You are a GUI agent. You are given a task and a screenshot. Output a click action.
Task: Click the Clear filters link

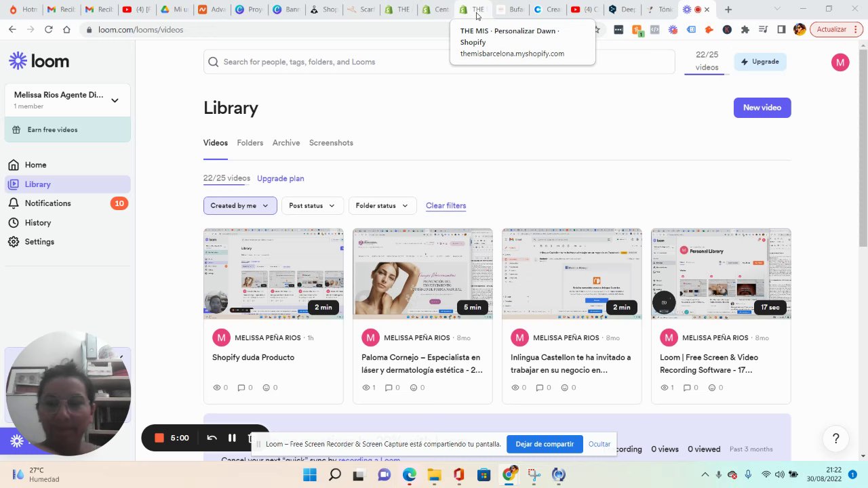tap(446, 205)
